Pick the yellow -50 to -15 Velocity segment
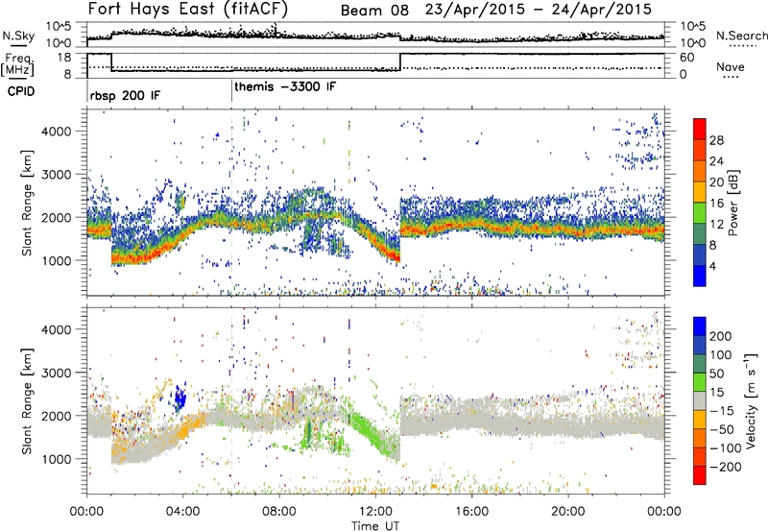Viewport: 768px width, 532px height. pyautogui.click(x=700, y=420)
